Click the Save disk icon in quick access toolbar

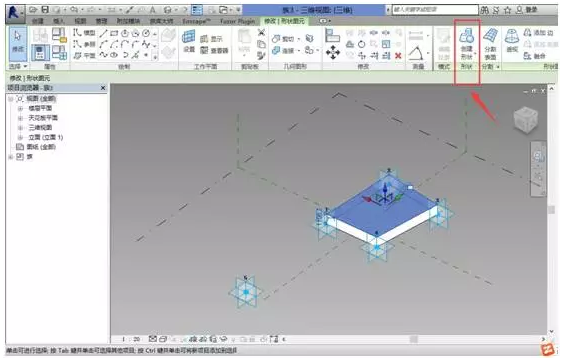coord(45,10)
